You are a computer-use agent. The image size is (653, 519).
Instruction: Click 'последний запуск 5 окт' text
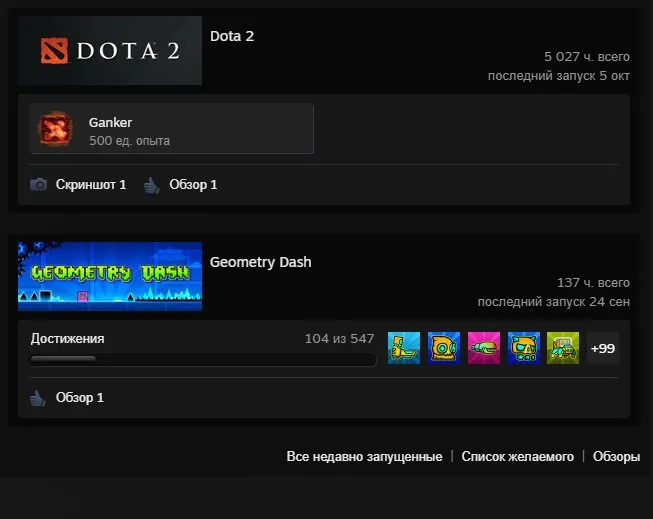559,76
